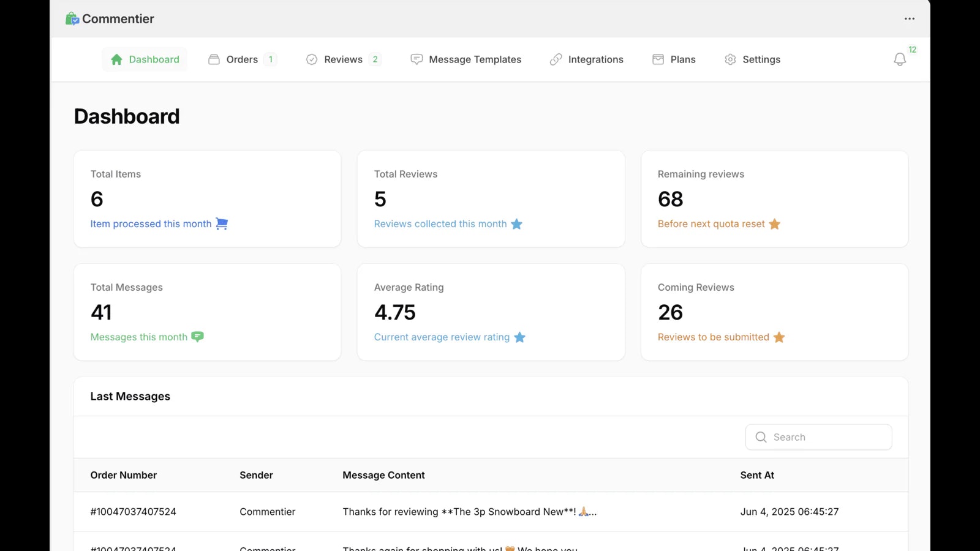Click the Integrations link icon
This screenshot has height=551, width=980.
(x=556, y=59)
